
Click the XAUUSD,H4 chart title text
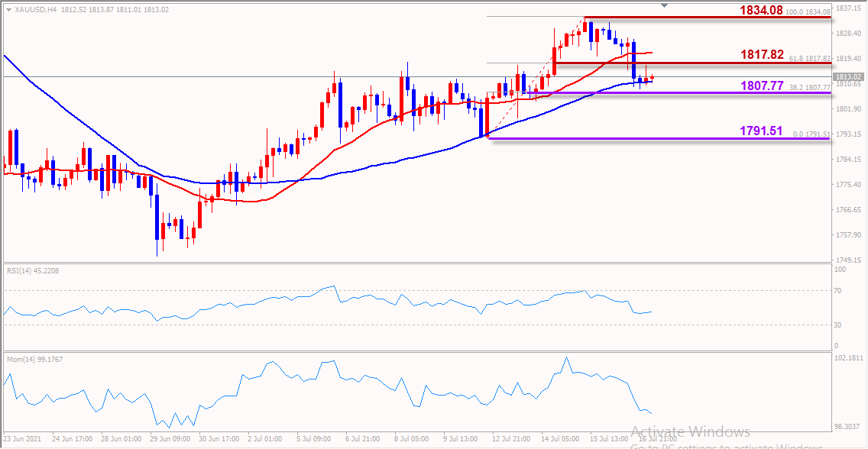(36, 10)
